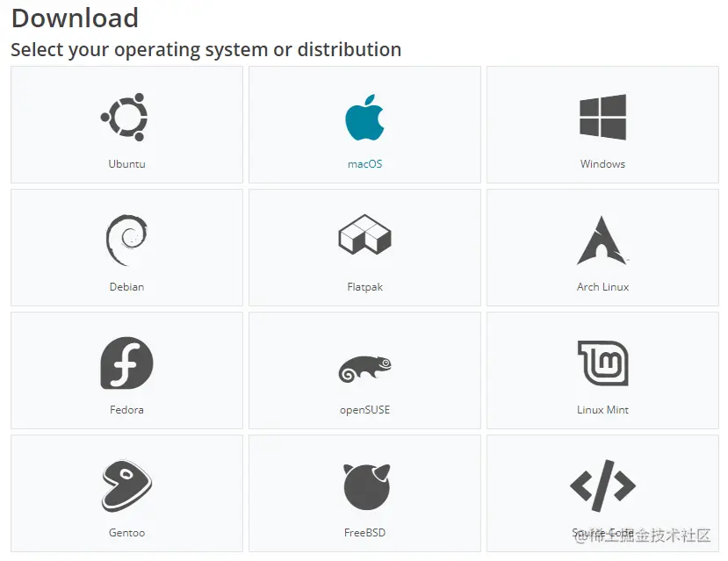The height and width of the screenshot is (561, 728).
Task: Open the Flatpak cube logo
Action: pyautogui.click(x=365, y=234)
